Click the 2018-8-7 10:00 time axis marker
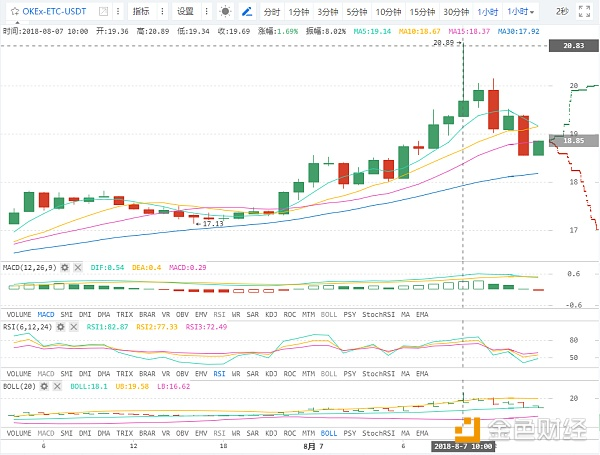Image resolution: width=600 pixels, height=455 pixels. tap(463, 445)
